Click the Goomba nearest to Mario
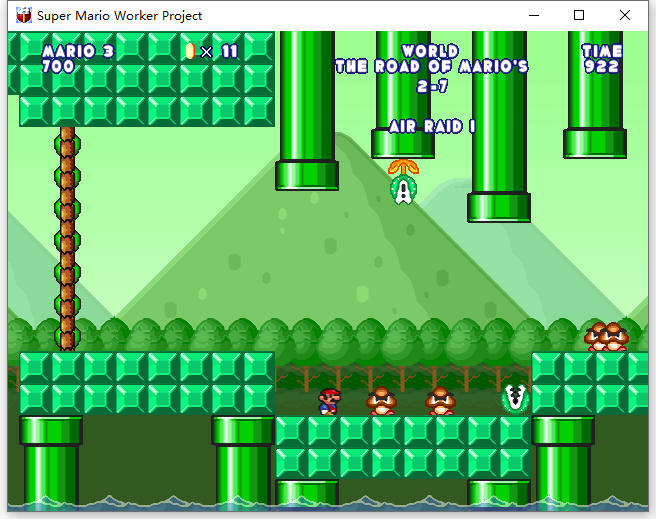 (x=381, y=401)
